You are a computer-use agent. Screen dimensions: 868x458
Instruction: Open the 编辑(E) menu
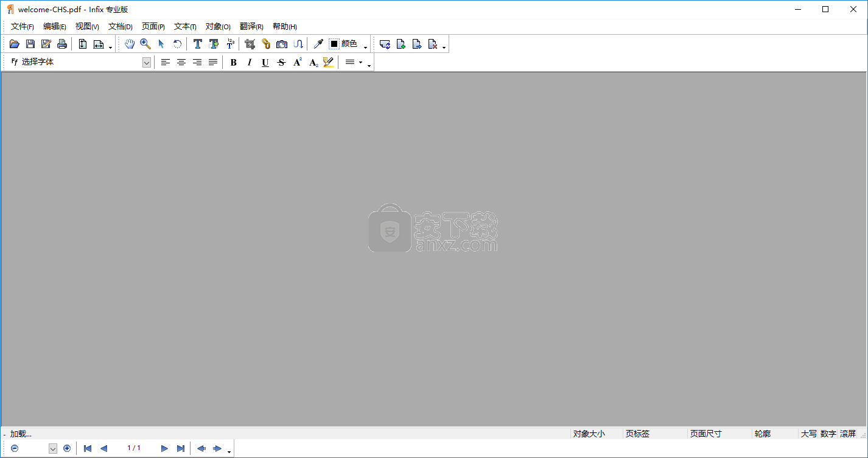(55, 27)
